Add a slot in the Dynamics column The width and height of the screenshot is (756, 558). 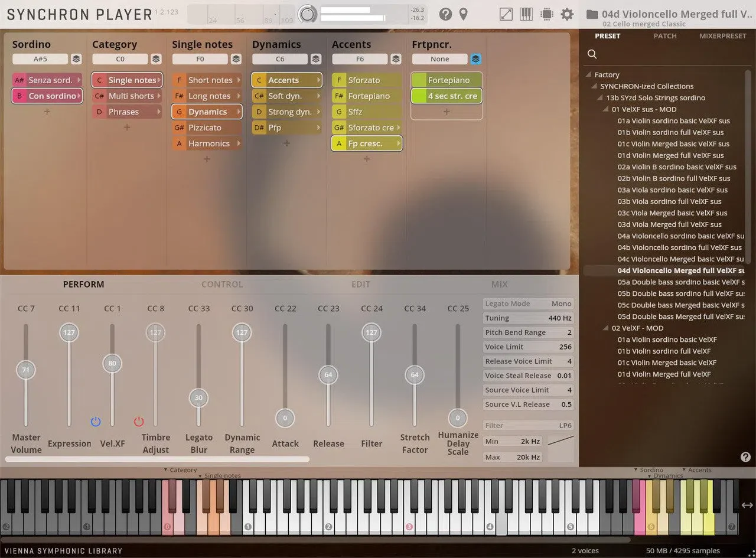click(286, 143)
